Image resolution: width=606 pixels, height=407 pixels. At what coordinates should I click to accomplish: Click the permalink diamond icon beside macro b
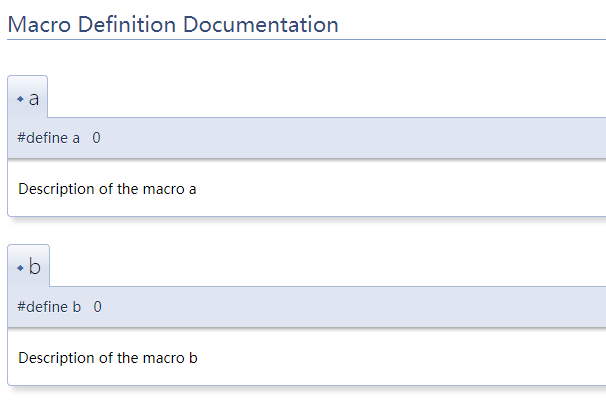(x=20, y=268)
